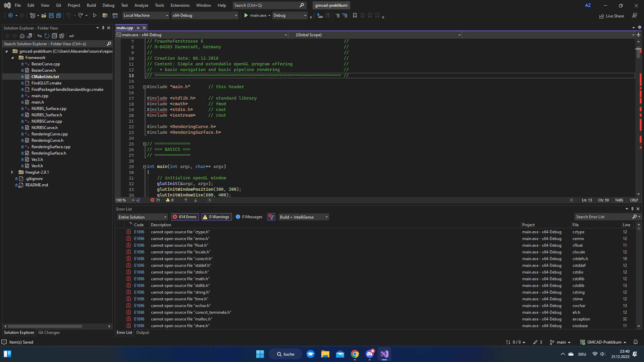Click Refresh icon in Solution Explorer toolbar
The width and height of the screenshot is (644, 362).
tap(47, 36)
